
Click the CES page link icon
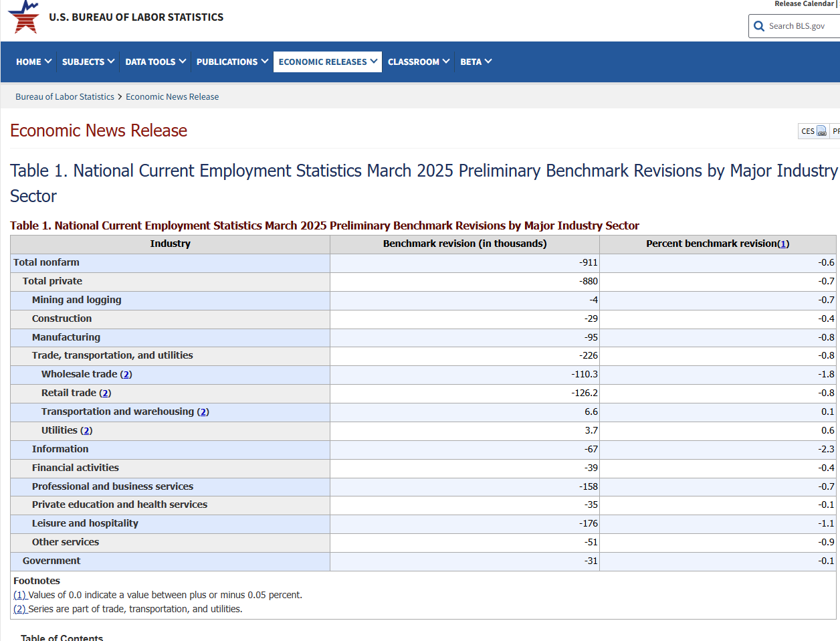click(x=821, y=131)
